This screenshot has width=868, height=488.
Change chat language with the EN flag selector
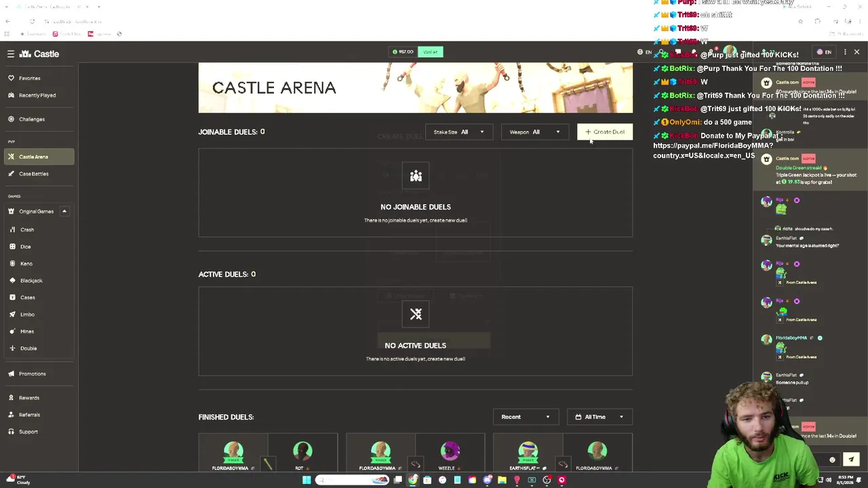pyautogui.click(x=823, y=52)
